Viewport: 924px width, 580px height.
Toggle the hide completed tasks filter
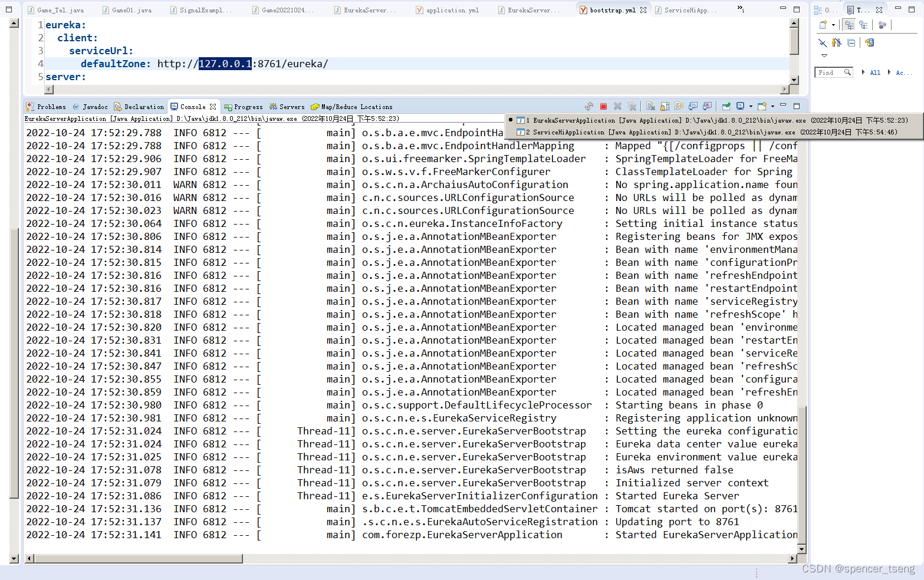[823, 43]
